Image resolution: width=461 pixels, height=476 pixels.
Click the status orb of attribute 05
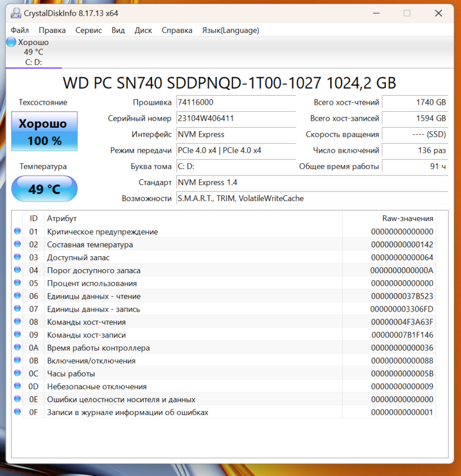(17, 283)
